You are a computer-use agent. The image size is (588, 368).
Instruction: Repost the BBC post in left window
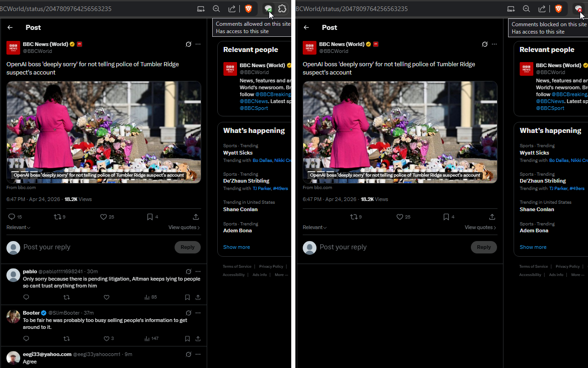pos(60,217)
